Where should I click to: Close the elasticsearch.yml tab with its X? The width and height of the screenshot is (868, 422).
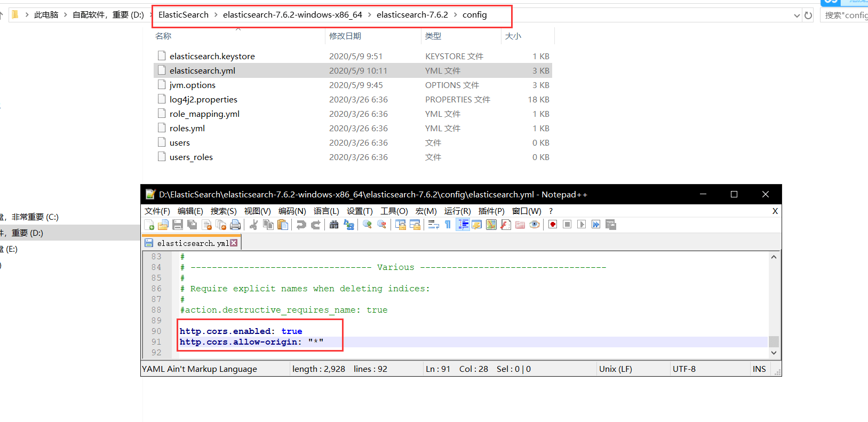234,243
